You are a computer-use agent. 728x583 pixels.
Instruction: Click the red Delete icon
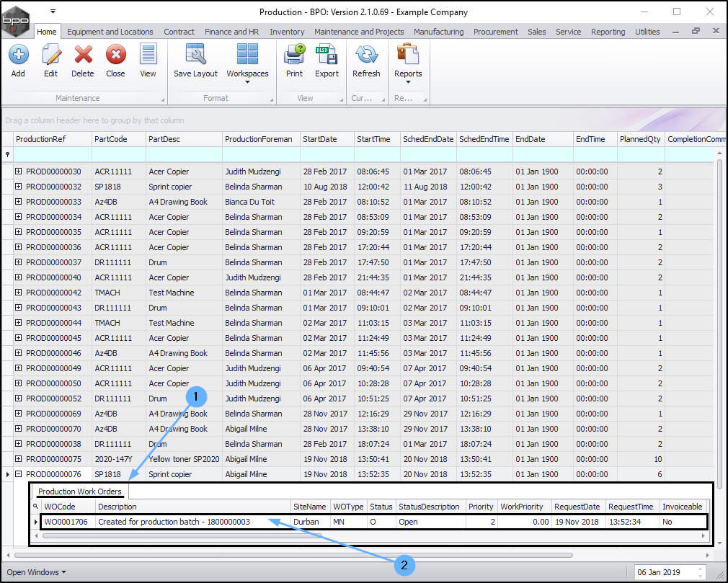tap(83, 55)
